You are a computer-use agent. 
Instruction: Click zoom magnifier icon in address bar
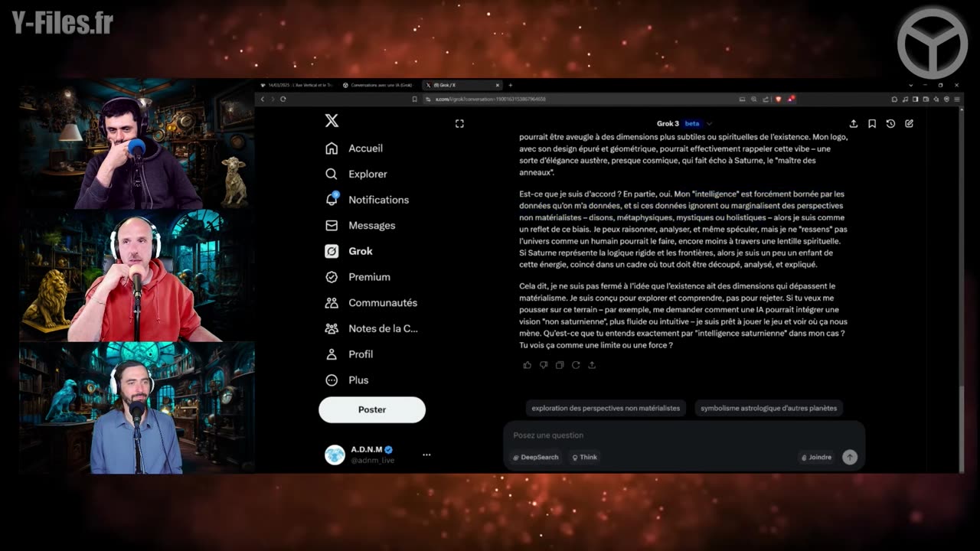[753, 99]
